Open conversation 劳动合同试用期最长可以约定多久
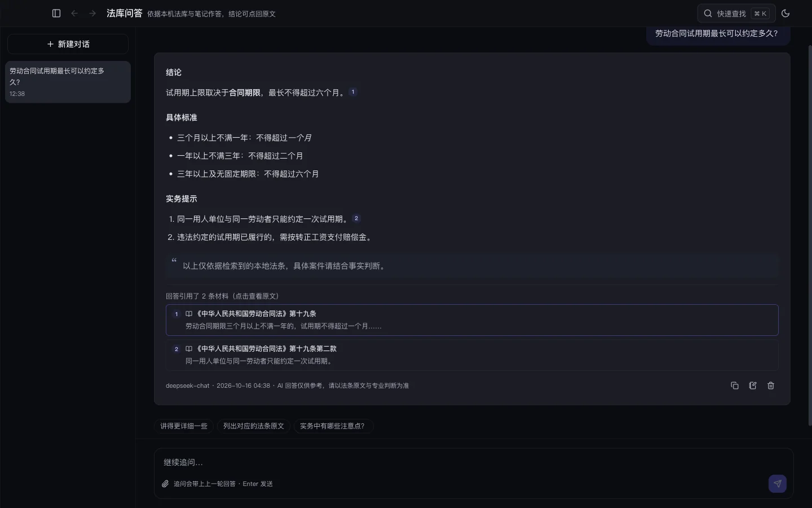The width and height of the screenshot is (812, 508). pyautogui.click(x=68, y=82)
